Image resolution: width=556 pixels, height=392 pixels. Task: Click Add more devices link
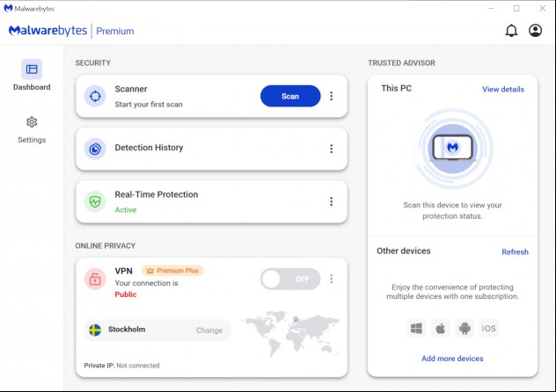[452, 359]
